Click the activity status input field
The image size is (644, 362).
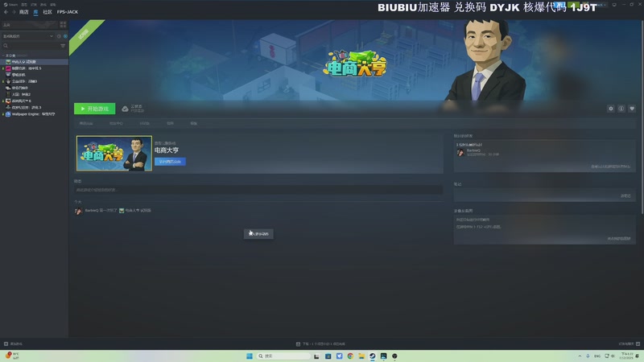258,190
